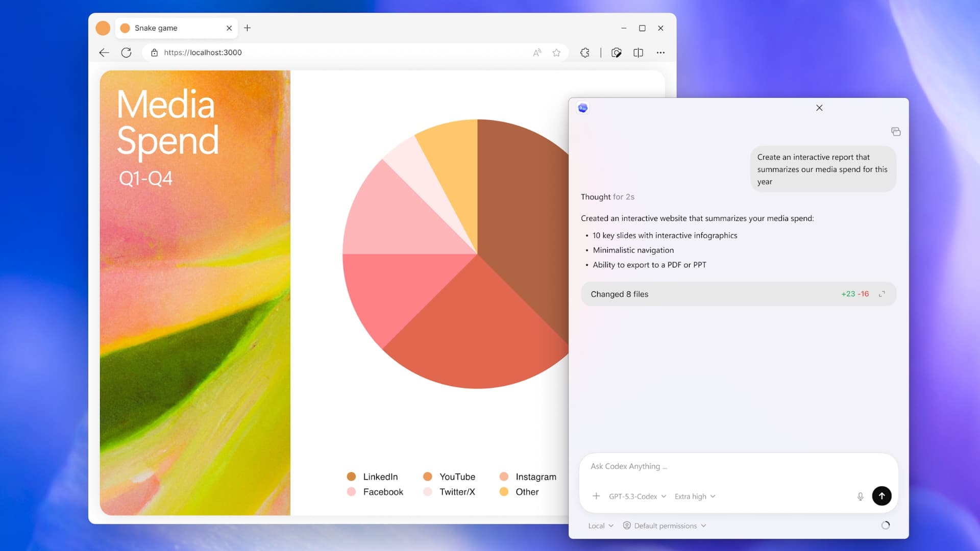Click the web capture icon
This screenshot has height=551, width=980.
coord(617,53)
